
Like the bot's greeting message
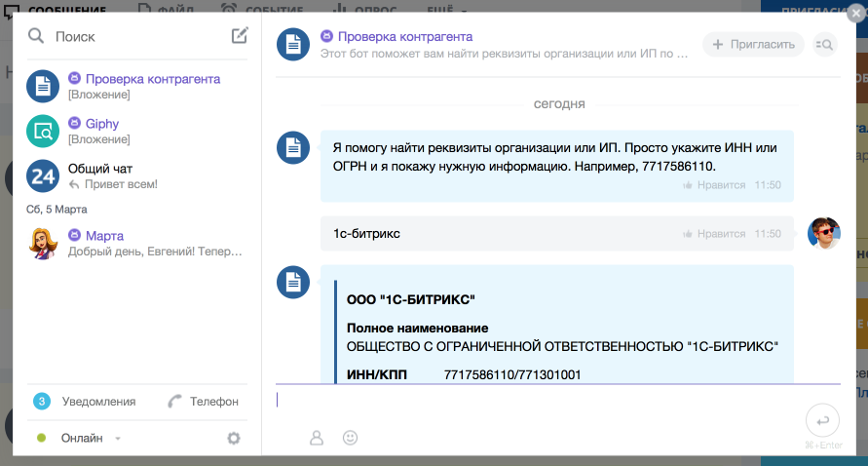(714, 184)
